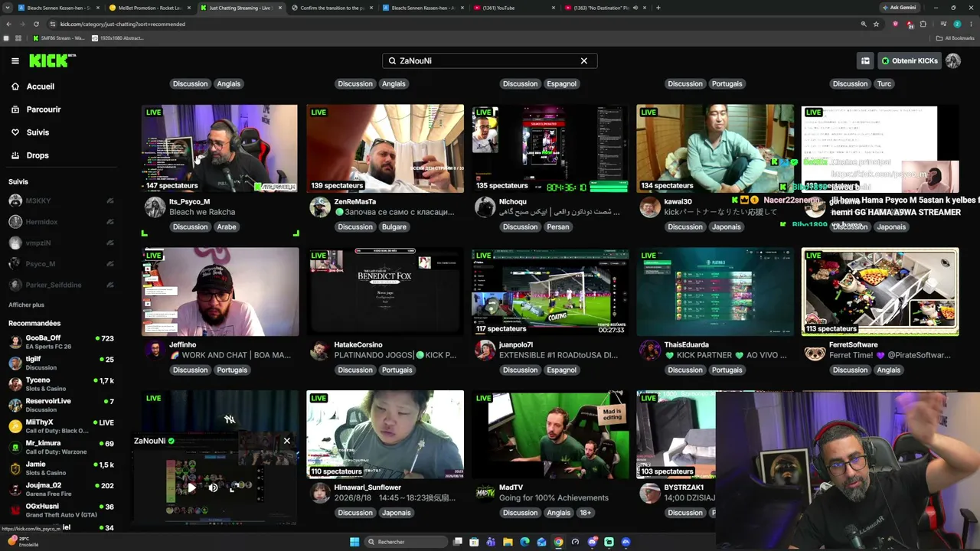Open FerretSoftware stream thumbnail

tap(880, 292)
